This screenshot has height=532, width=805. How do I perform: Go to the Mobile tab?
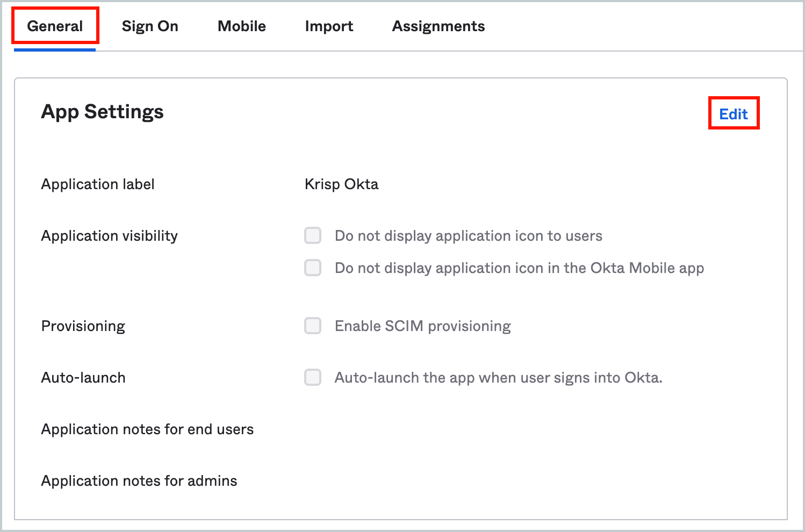(242, 26)
